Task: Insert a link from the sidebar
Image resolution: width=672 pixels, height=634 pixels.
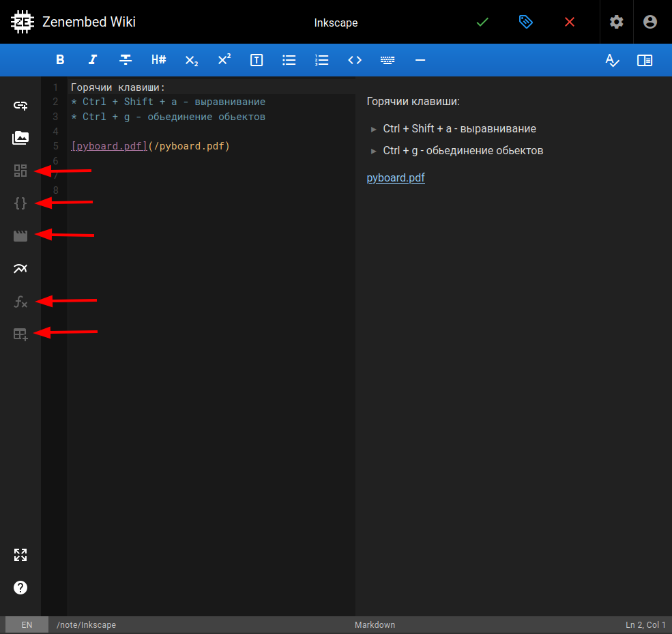Action: click(20, 106)
